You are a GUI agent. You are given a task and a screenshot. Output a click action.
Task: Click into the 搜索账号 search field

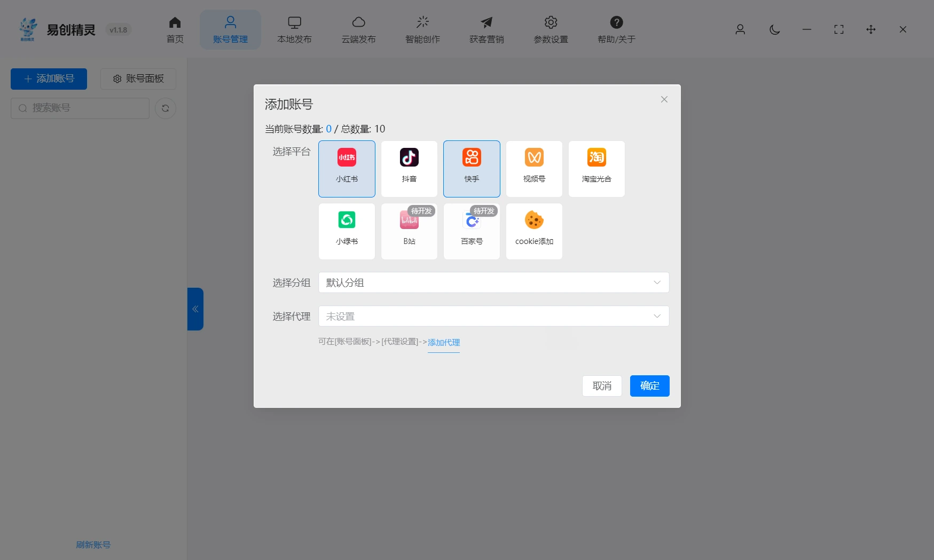point(80,108)
